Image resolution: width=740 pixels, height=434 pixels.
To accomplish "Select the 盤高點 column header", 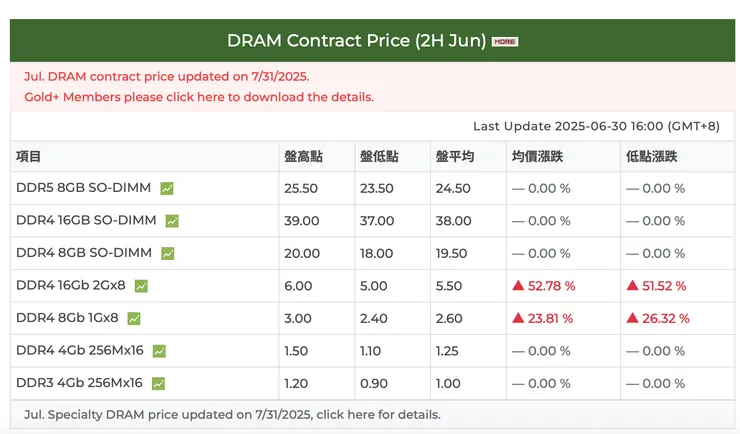I will [x=303, y=156].
